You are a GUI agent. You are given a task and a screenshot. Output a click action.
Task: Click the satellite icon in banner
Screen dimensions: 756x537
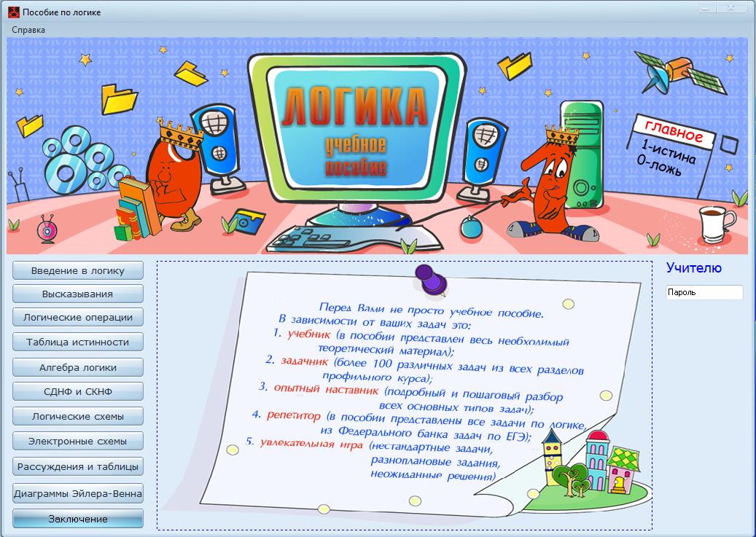click(679, 71)
